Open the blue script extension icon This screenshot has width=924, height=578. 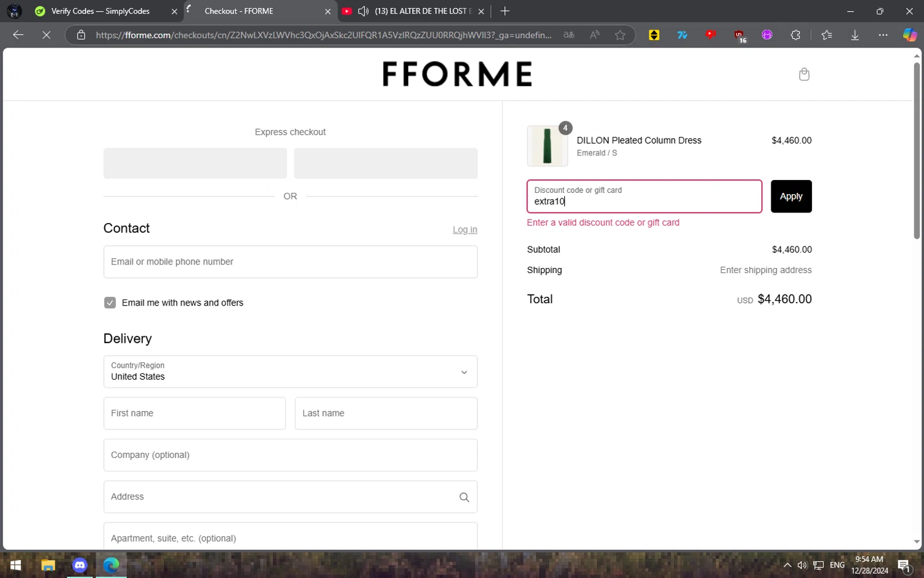point(683,35)
